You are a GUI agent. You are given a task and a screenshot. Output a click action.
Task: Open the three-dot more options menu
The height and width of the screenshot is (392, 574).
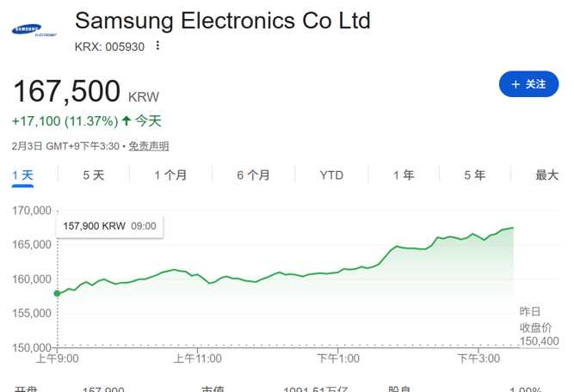157,46
